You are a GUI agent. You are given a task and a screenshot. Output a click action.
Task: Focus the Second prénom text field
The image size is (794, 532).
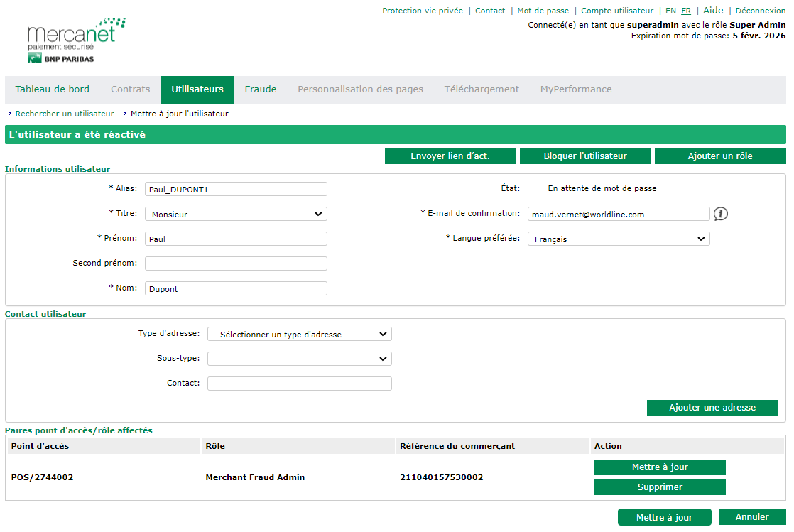tap(236, 264)
